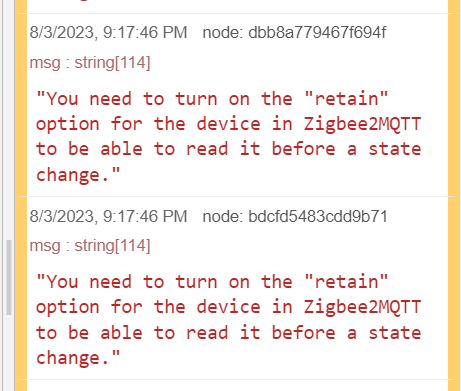Select timestamp of the bdcfd5483cdd9b71 message
Viewport: 461px width, 391px height.
click(108, 216)
